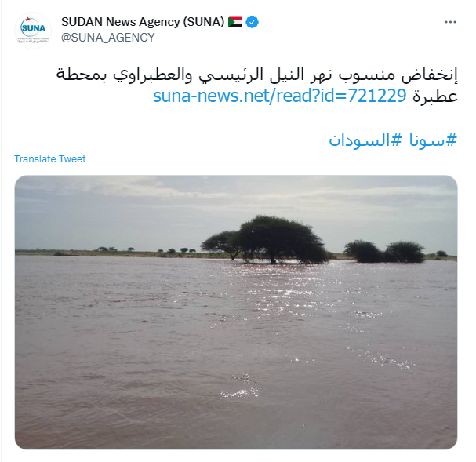476x462 pixels.
Task: Click the cloudy sky in the photo
Action: [236, 206]
